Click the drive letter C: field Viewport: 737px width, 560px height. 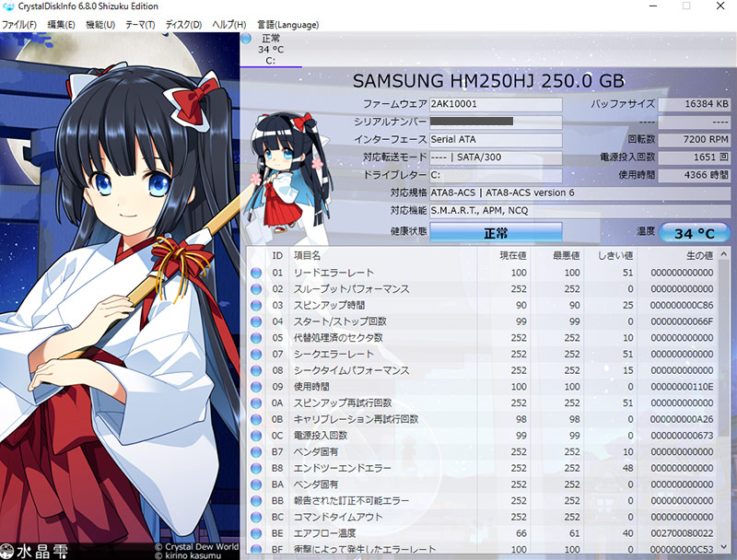pyautogui.click(x=496, y=175)
